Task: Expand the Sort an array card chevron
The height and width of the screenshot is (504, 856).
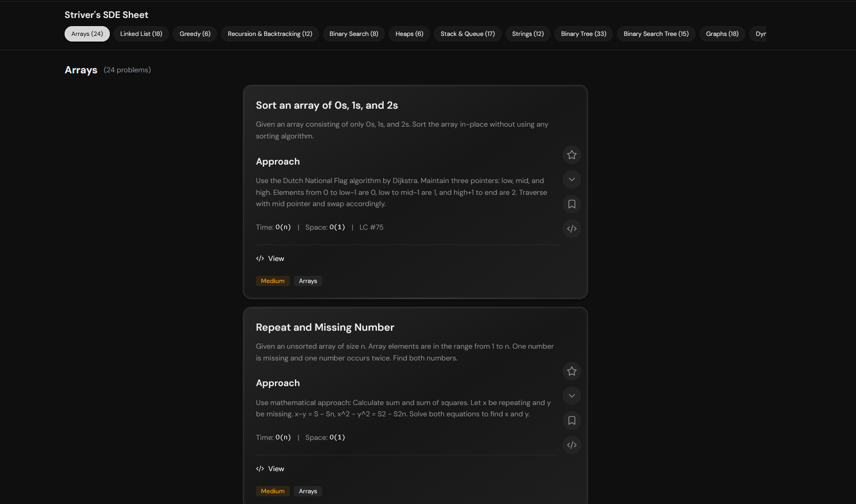Action: [x=572, y=179]
